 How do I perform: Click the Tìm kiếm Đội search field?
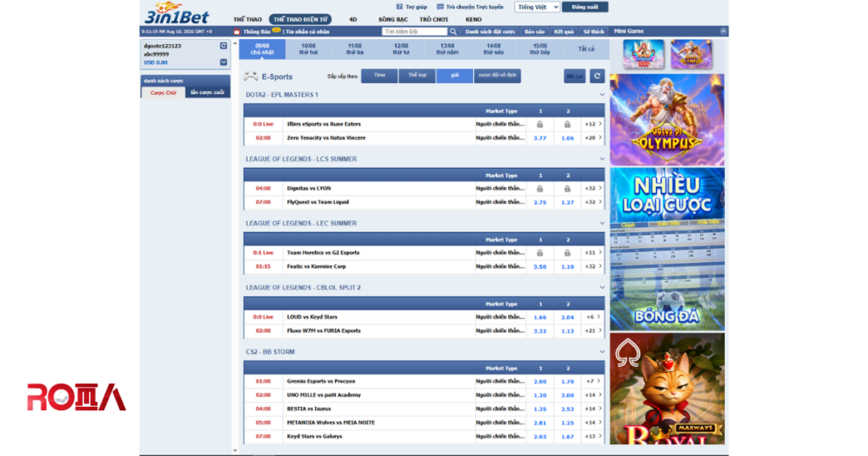coord(415,31)
